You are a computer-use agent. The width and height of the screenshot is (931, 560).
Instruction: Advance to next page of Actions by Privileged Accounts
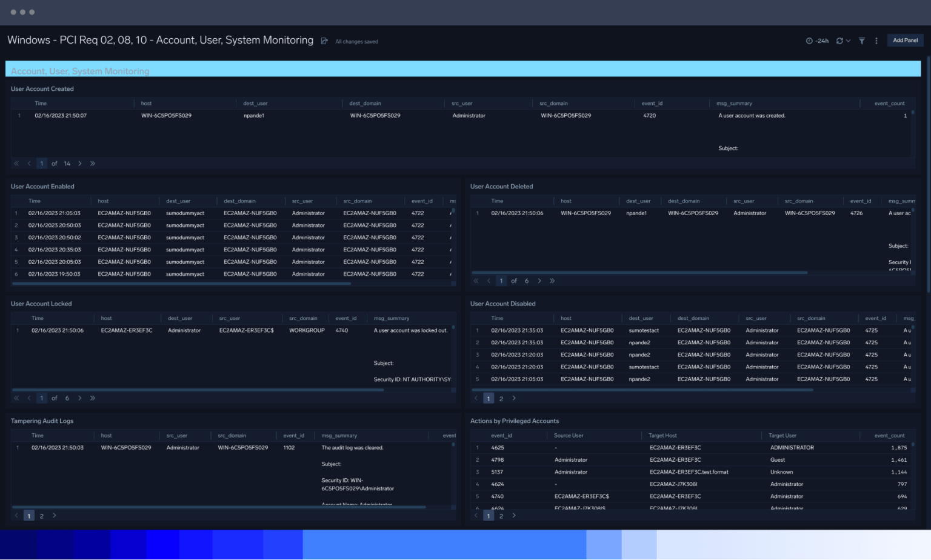[514, 516]
